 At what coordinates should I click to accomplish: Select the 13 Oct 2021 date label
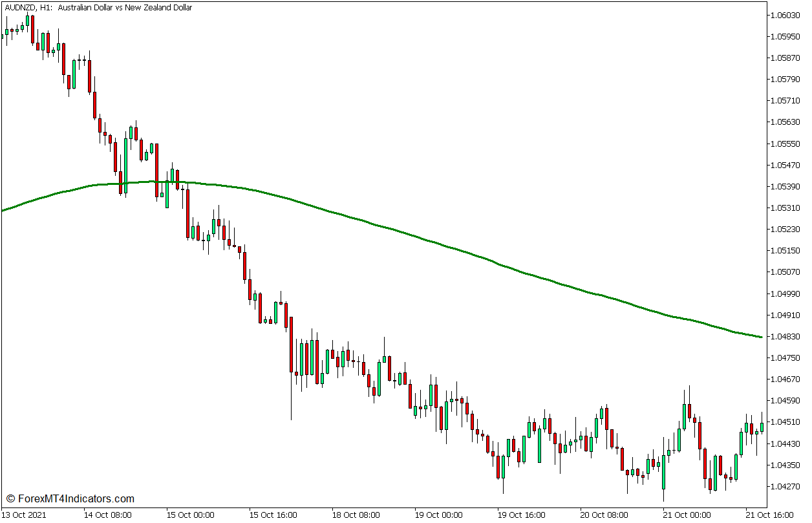point(23,515)
